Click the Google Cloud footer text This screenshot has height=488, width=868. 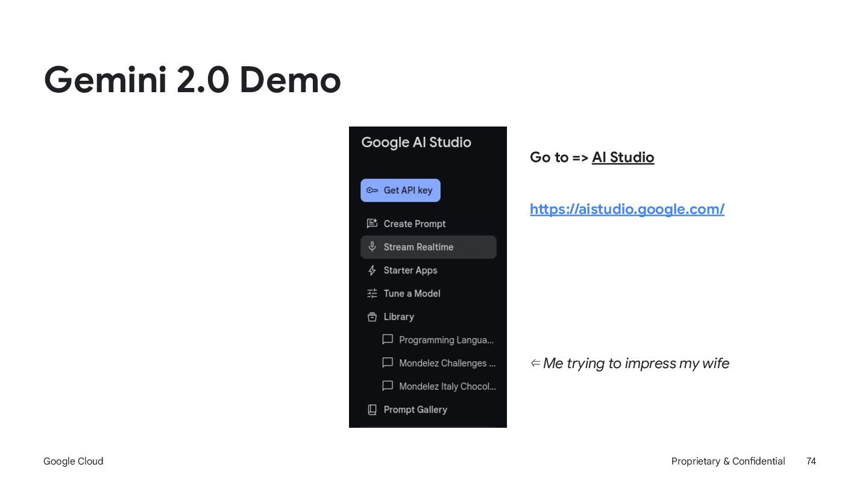pos(74,461)
